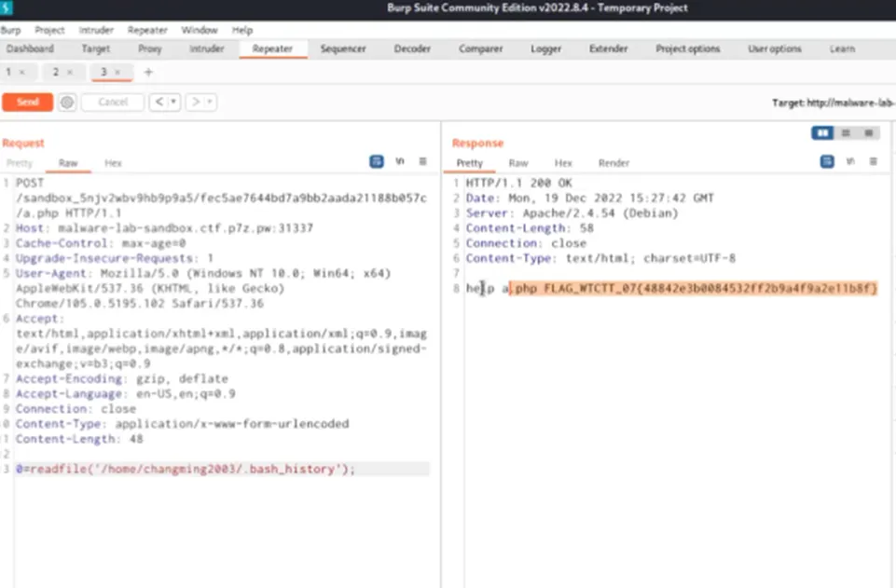The image size is (896, 588).
Task: Open response hamburger options menu
Action: tap(873, 161)
